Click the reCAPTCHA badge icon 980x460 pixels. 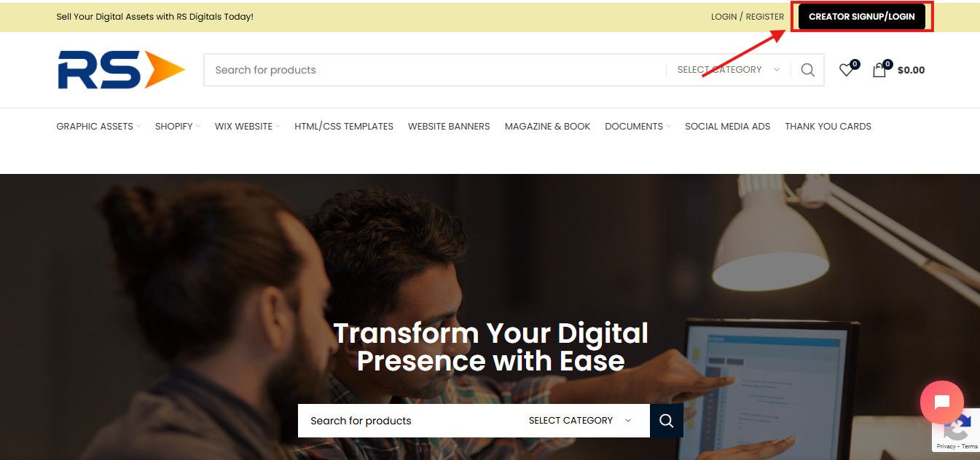[x=957, y=427]
